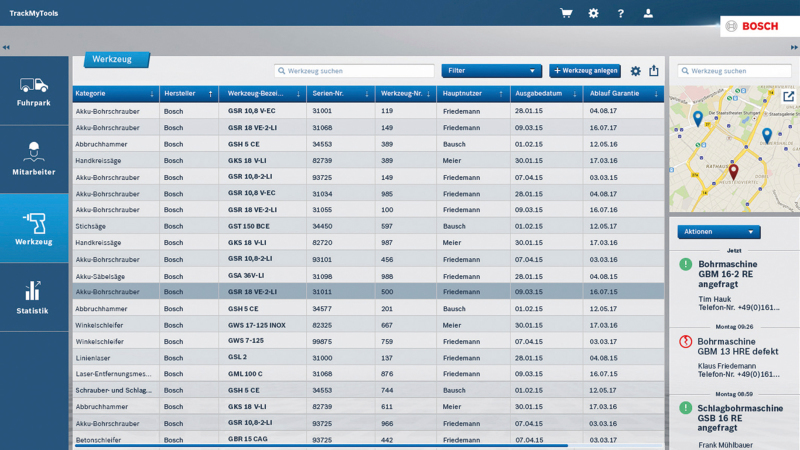The width and height of the screenshot is (800, 450).
Task: Open settings gear in top bar
Action: [593, 13]
